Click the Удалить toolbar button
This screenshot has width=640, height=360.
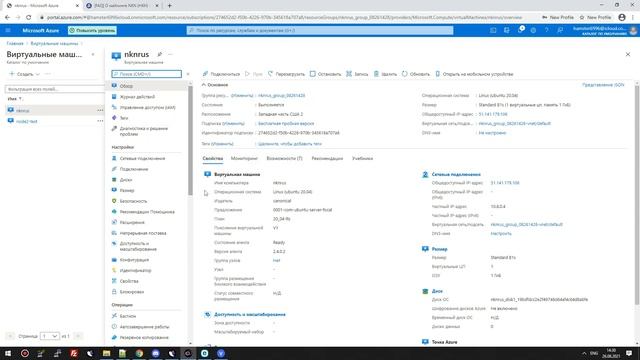click(x=385, y=74)
